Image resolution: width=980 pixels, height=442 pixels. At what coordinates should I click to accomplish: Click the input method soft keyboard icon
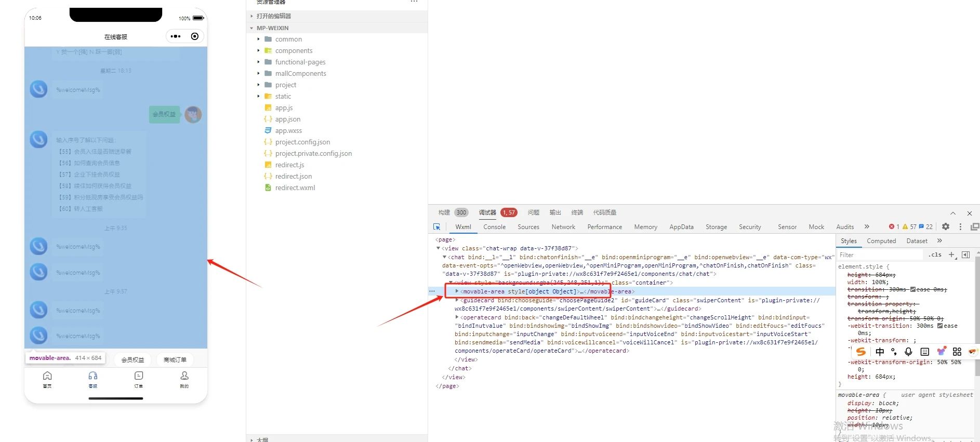coord(925,352)
